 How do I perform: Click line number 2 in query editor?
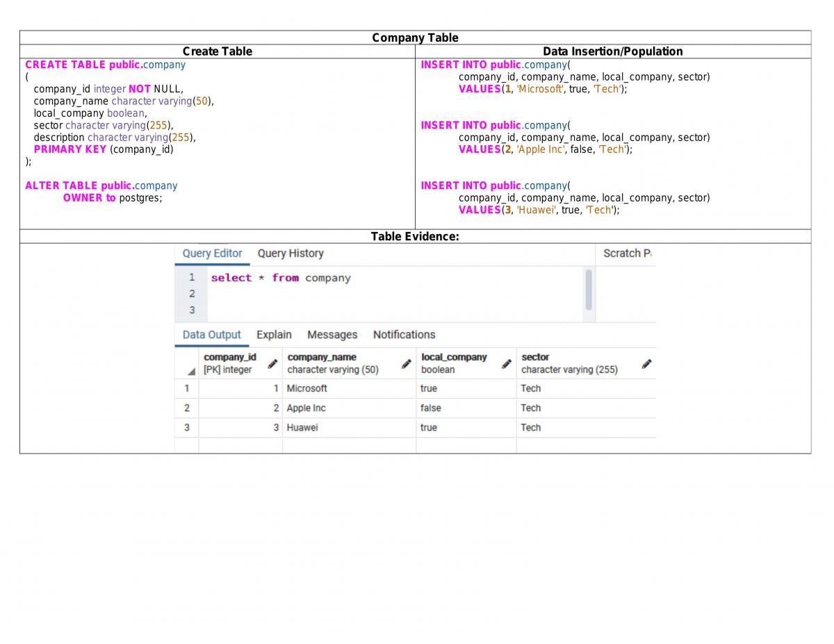click(192, 293)
